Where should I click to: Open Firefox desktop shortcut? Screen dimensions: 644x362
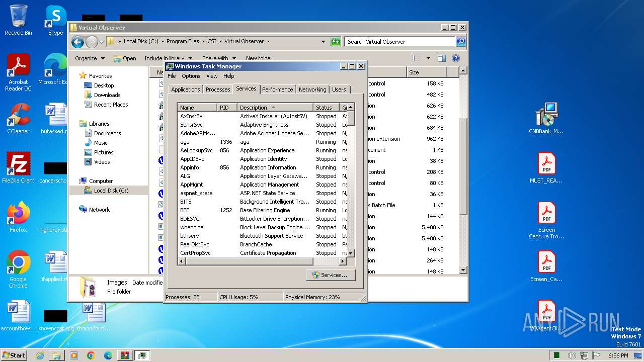click(18, 217)
